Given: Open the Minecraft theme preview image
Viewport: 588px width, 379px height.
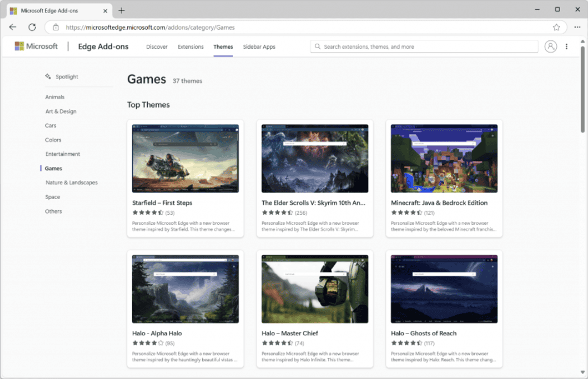Looking at the screenshot, I should [x=444, y=159].
